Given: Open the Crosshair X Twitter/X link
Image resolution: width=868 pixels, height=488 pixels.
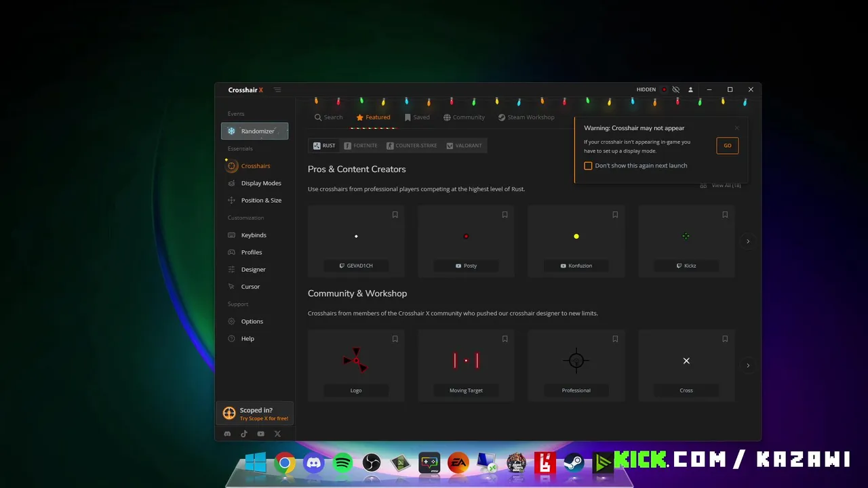Looking at the screenshot, I should point(277,434).
